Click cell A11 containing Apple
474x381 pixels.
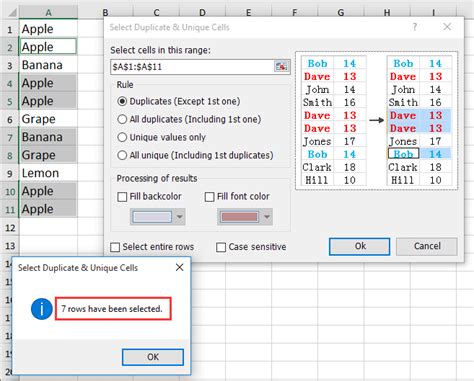48,209
